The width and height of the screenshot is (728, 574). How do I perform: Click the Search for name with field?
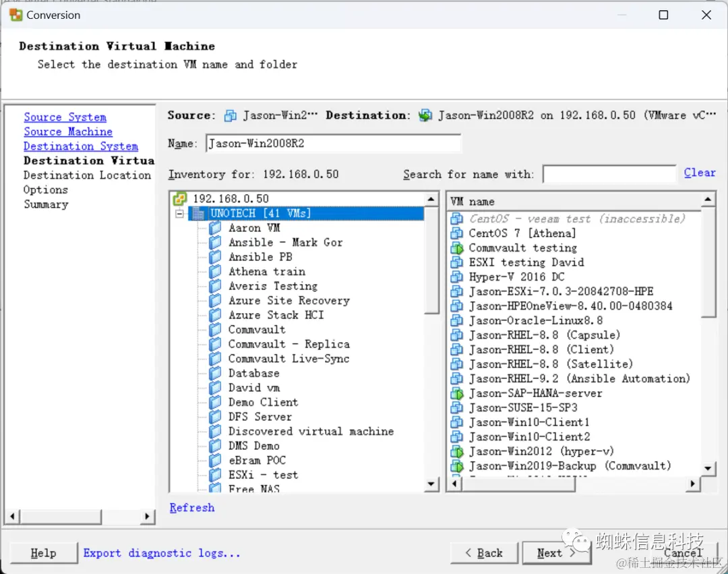609,175
